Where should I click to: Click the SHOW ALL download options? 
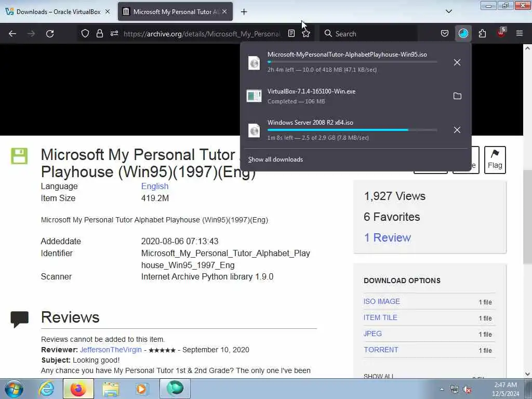point(378,376)
